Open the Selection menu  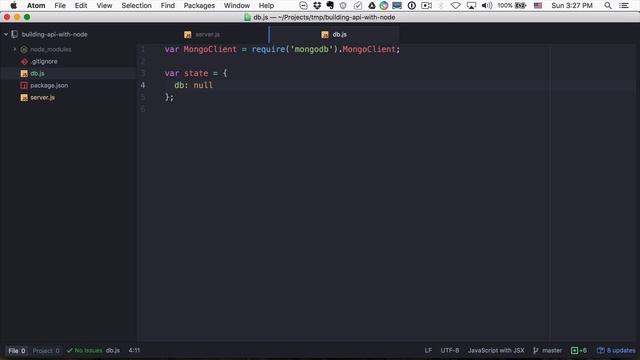[136, 5]
